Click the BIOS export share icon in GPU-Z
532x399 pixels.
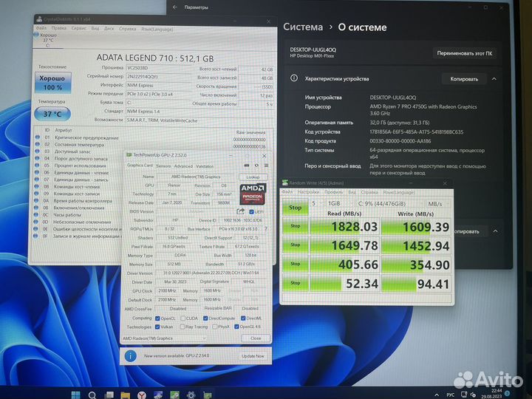pyautogui.click(x=241, y=211)
